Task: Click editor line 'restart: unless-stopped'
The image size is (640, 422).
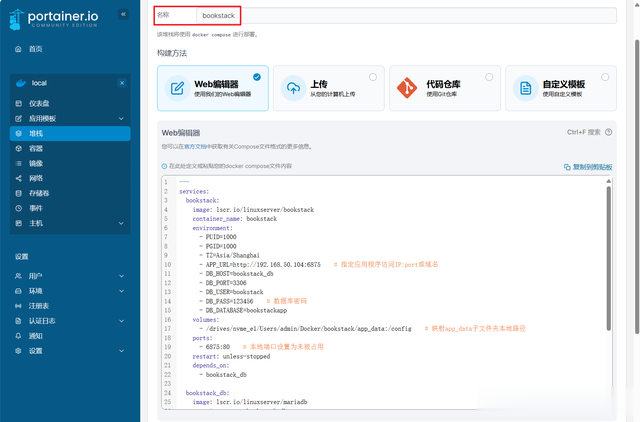Action: tap(231, 356)
